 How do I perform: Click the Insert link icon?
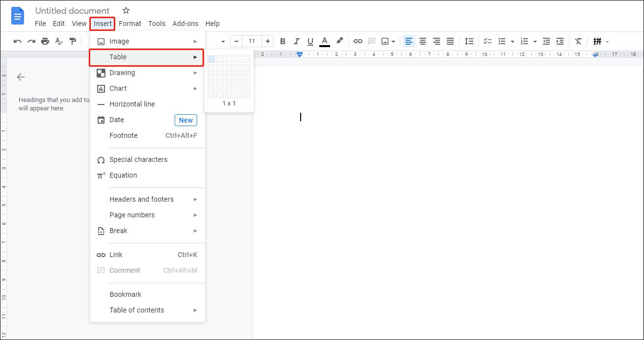pos(358,41)
